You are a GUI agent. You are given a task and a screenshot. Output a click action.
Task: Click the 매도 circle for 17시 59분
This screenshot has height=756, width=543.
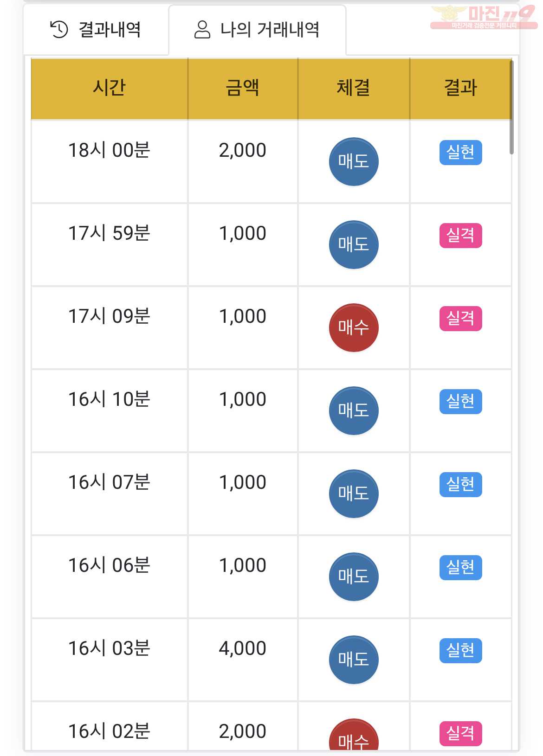pyautogui.click(x=354, y=244)
